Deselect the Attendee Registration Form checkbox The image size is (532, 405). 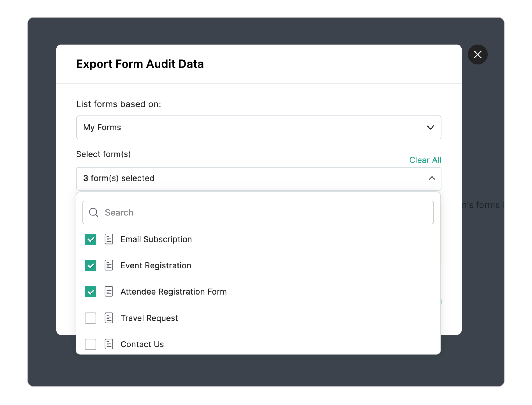point(91,292)
